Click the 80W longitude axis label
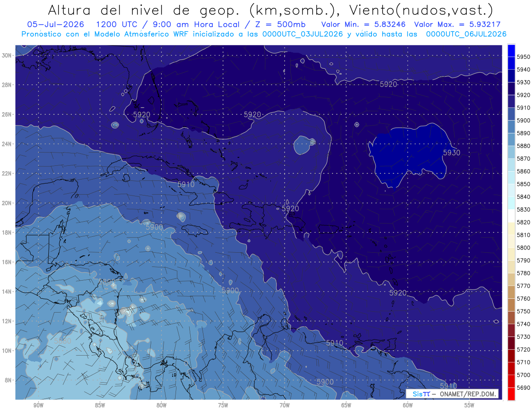Screen dimensions: 532x411 (x=161, y=406)
